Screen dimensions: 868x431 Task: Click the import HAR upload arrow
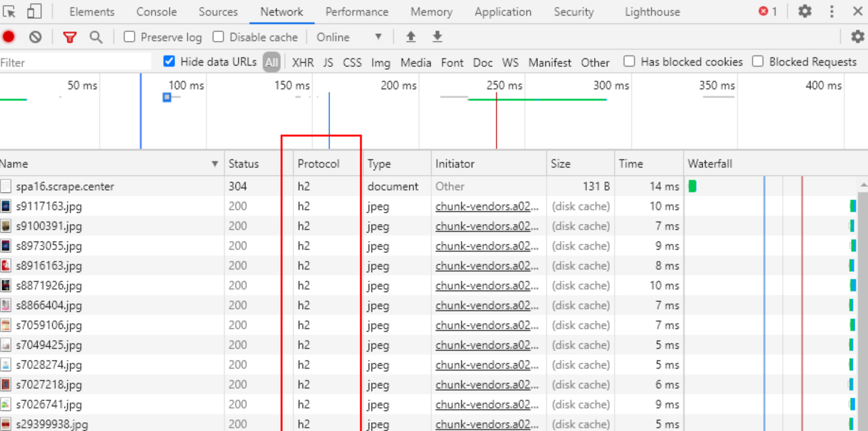411,37
